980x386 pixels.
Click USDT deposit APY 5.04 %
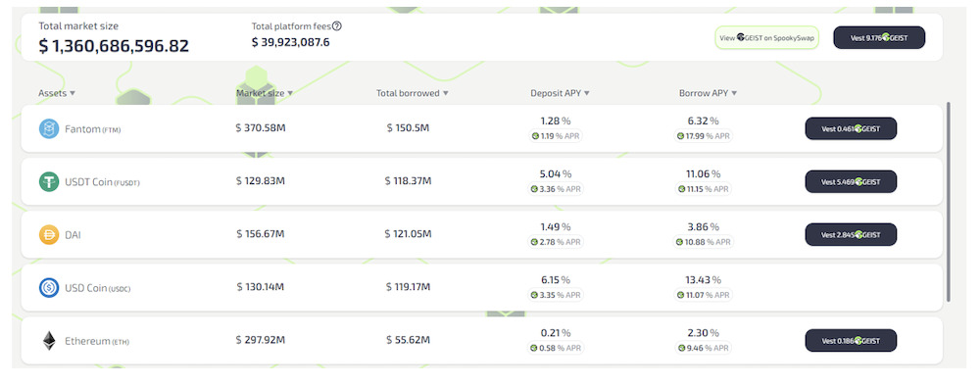point(556,174)
